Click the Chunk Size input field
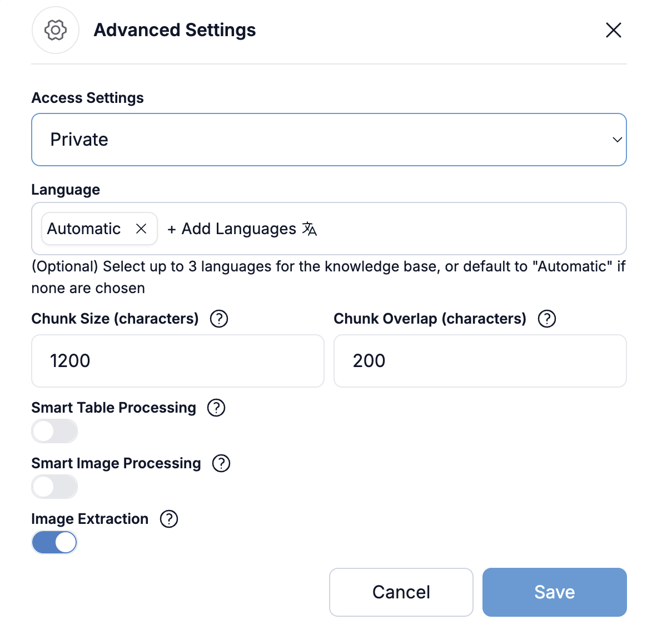 [x=178, y=361]
